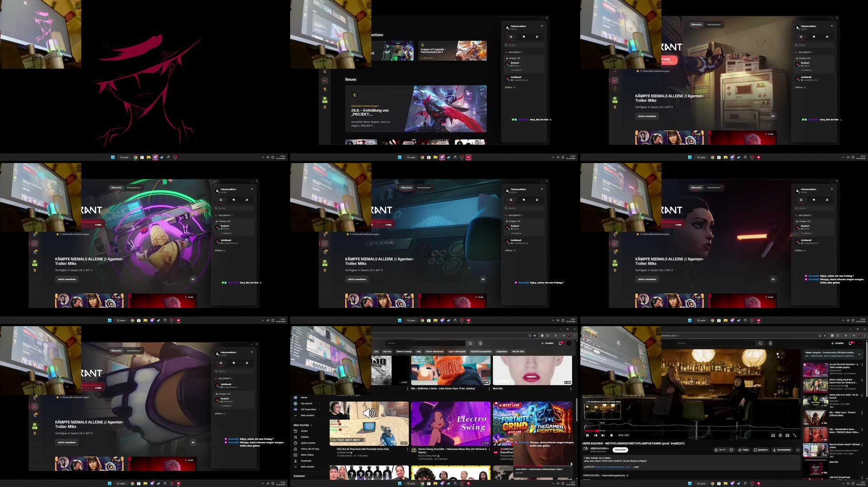The image size is (868, 487).
Task: Open the CS2 Prop Hunt video thumbnail
Action: [368, 424]
